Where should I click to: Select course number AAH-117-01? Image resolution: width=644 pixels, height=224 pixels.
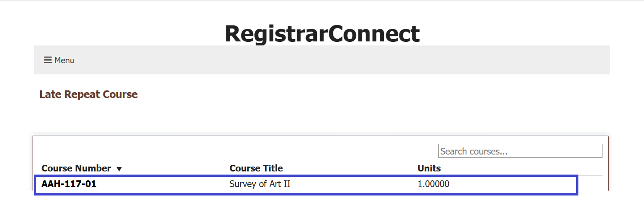(69, 184)
